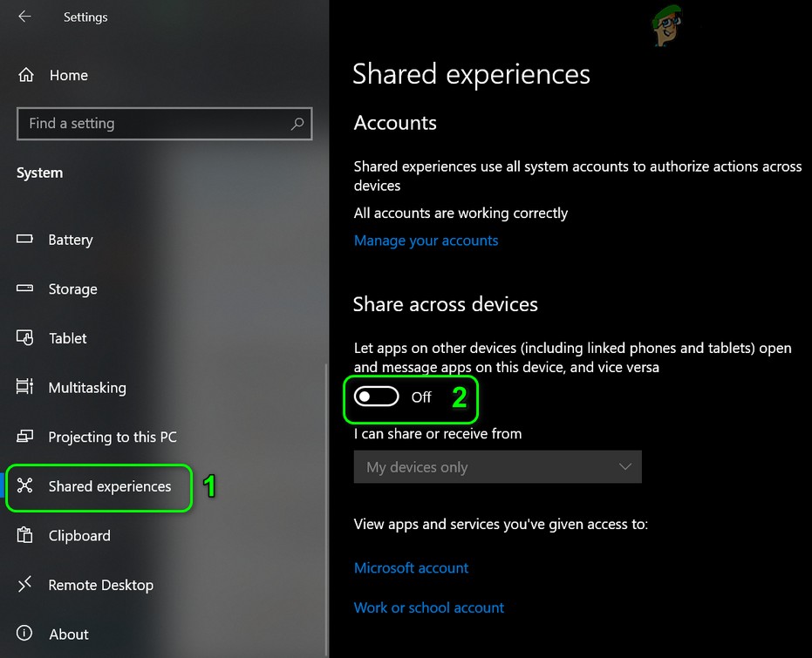Click the sidebar vertical scrollbar
812x658 pixels.
(326, 505)
